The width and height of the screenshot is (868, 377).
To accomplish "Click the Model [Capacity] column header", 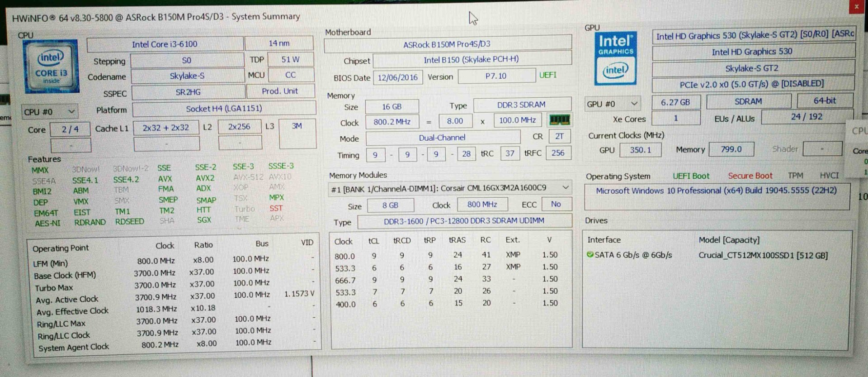I will [729, 240].
